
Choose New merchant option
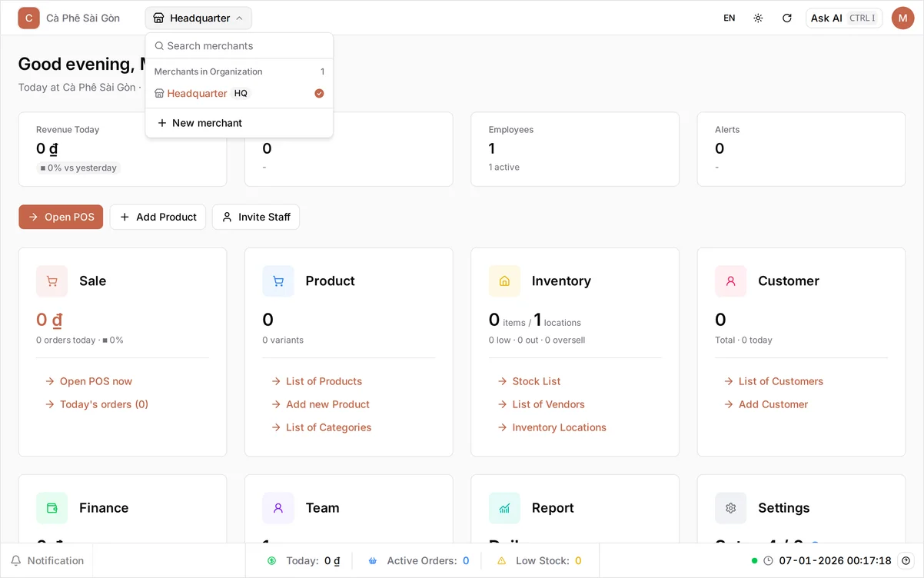point(239,123)
